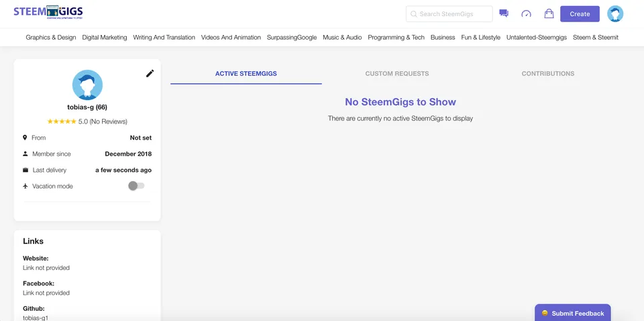The height and width of the screenshot is (321, 644).
Task: Click the airplane icon beside Vacation mode
Action: (x=25, y=186)
